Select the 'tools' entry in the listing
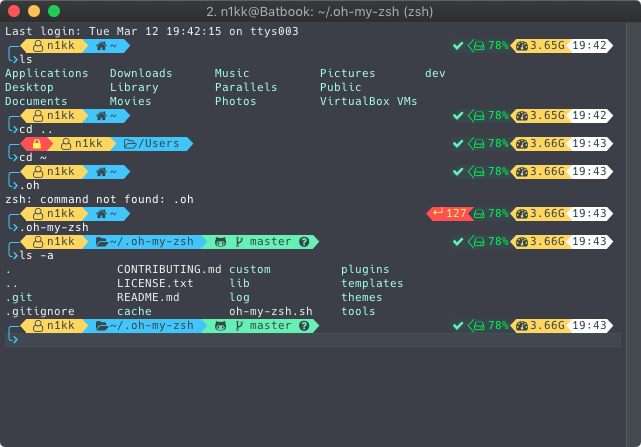Viewport: 641px width, 447px height. coord(358,312)
